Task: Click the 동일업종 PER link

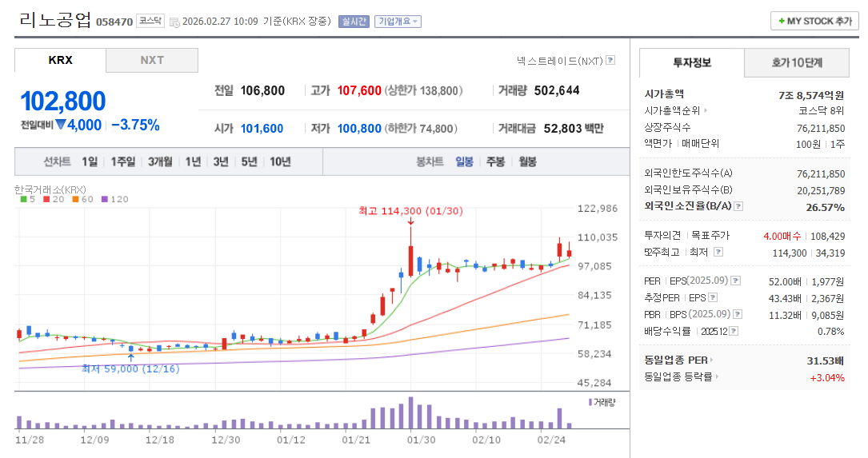Action: pyautogui.click(x=676, y=360)
